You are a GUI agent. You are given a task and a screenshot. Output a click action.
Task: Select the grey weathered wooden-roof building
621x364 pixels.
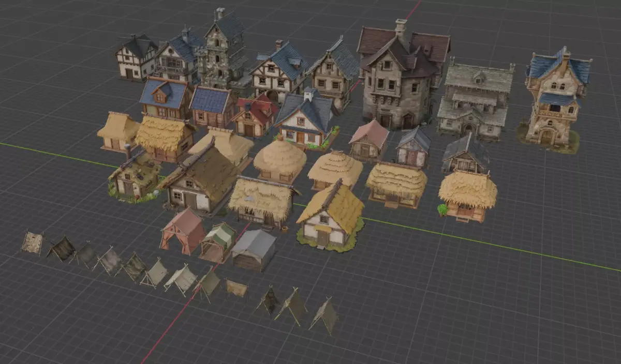click(475, 99)
